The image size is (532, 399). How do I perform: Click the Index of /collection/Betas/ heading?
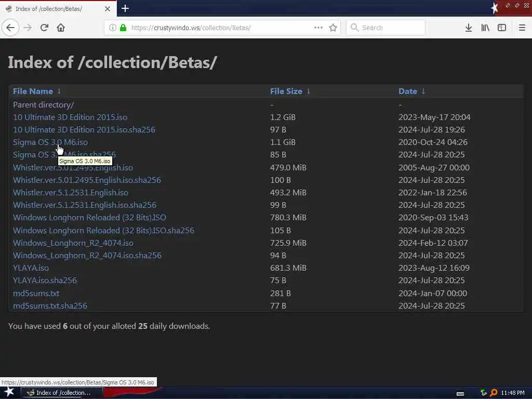pos(112,62)
